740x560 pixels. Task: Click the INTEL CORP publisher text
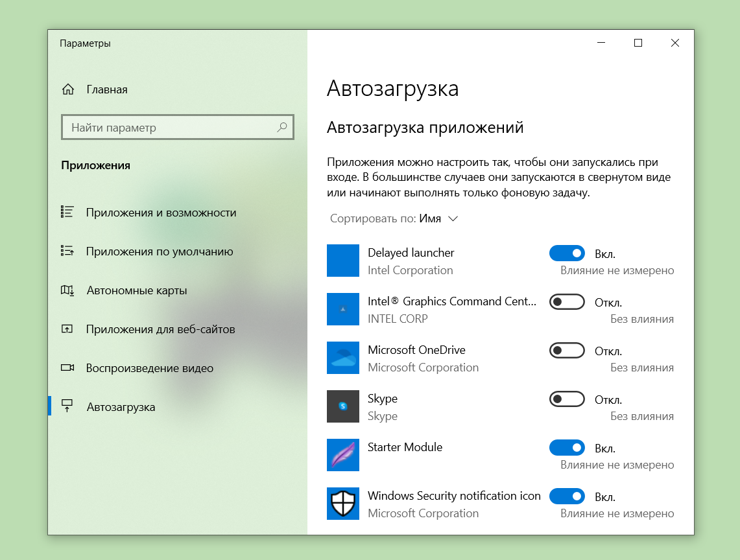[x=398, y=318]
